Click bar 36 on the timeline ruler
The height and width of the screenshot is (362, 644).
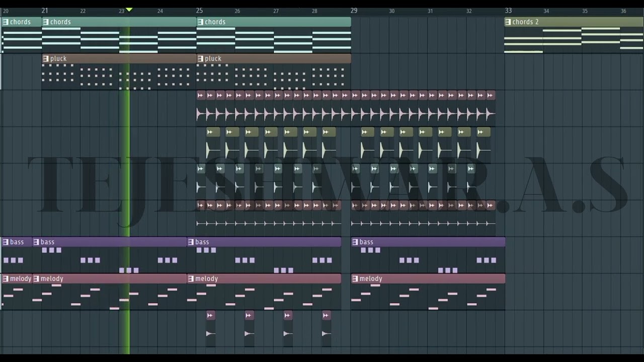coord(623,11)
